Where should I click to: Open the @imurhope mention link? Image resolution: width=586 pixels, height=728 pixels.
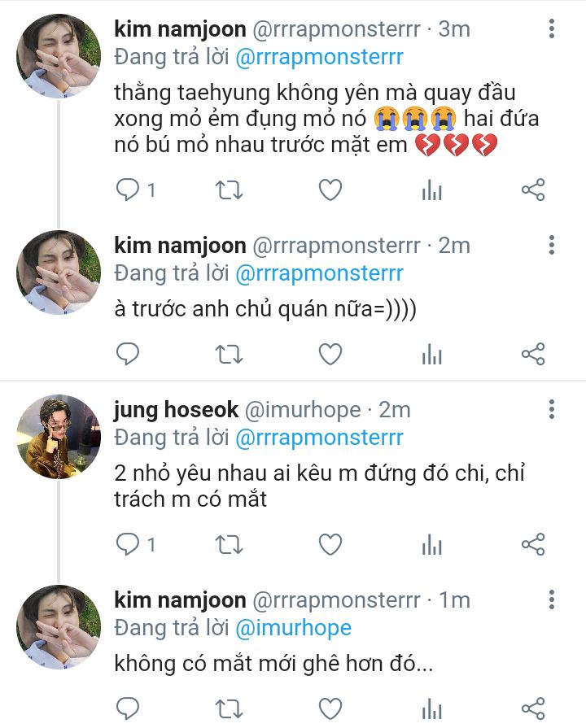[x=293, y=628]
